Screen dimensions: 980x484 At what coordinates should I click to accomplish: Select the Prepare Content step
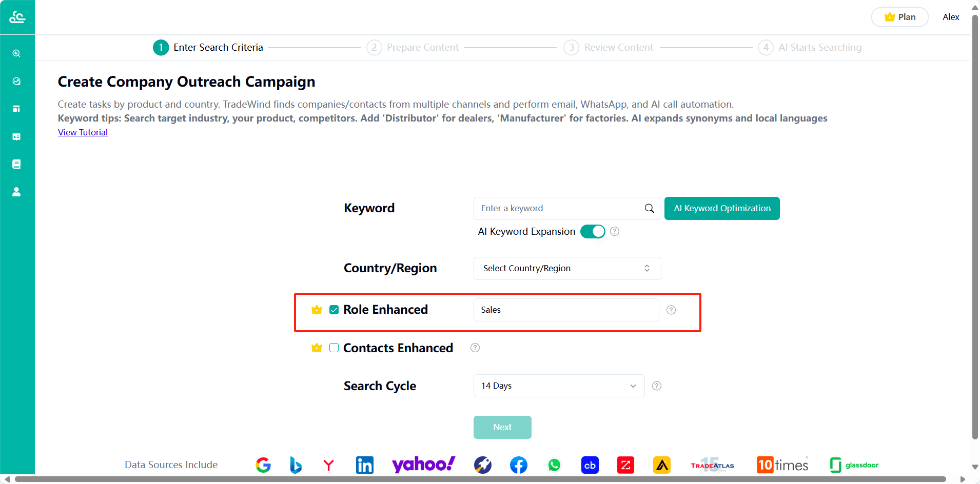[413, 47]
